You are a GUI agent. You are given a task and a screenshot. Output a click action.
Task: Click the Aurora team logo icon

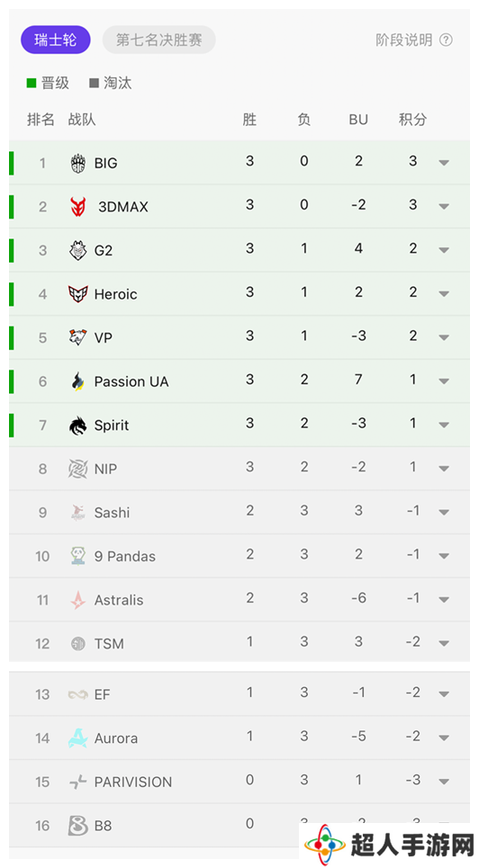(78, 738)
